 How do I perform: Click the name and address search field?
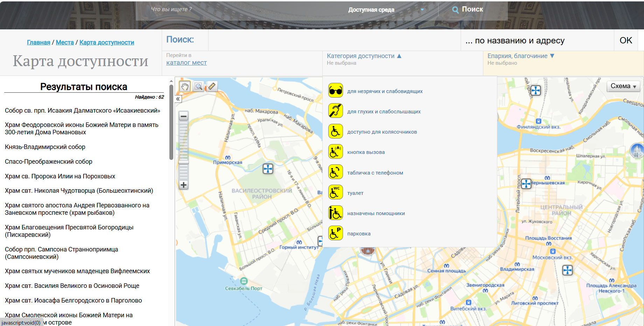click(334, 41)
